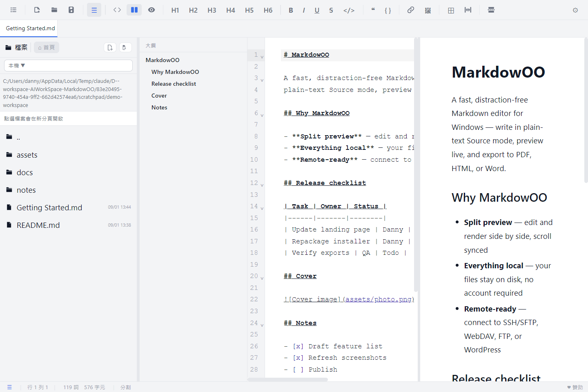Create a new file from toolbar
Screen dimensions: 588x392
point(37,10)
